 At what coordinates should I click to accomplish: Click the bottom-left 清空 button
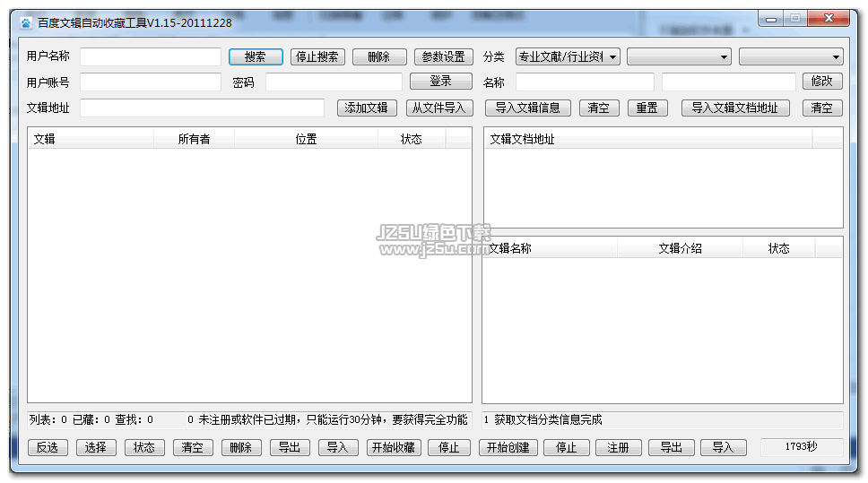(x=193, y=447)
